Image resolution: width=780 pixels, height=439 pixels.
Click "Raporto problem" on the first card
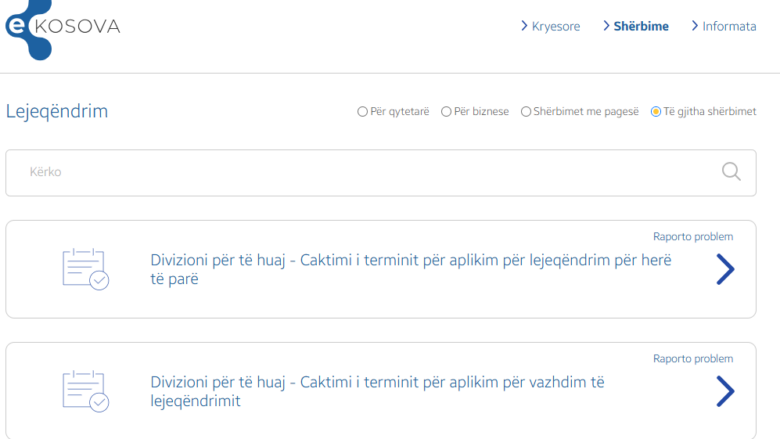693,237
